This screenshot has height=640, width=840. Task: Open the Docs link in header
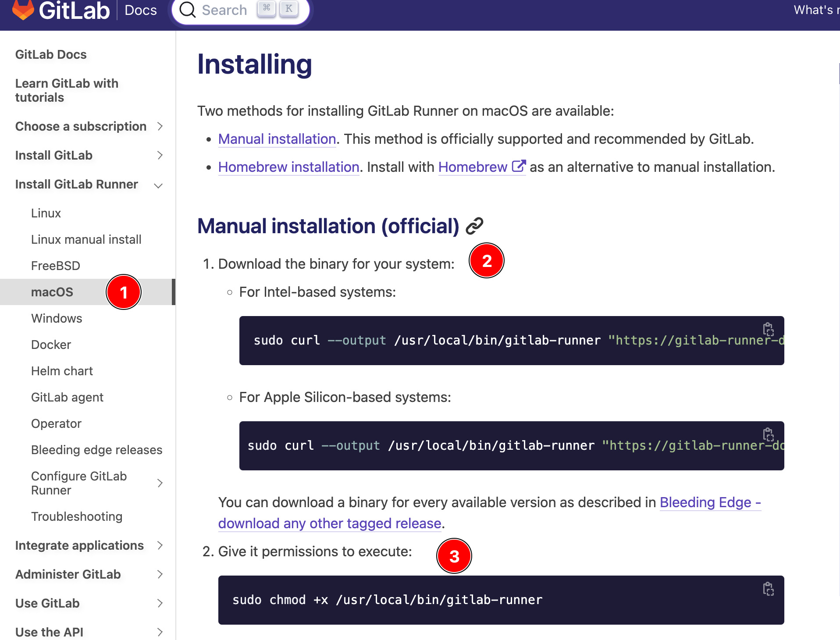pos(140,10)
